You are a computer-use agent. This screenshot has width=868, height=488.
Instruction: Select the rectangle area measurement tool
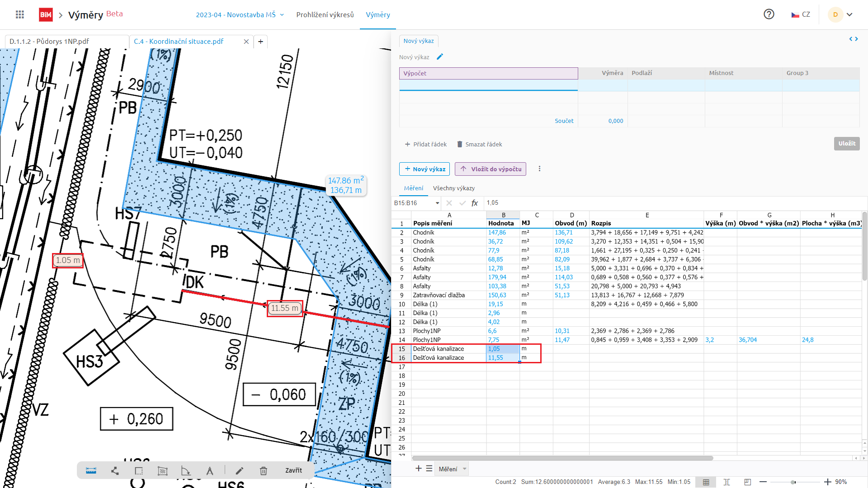click(139, 471)
